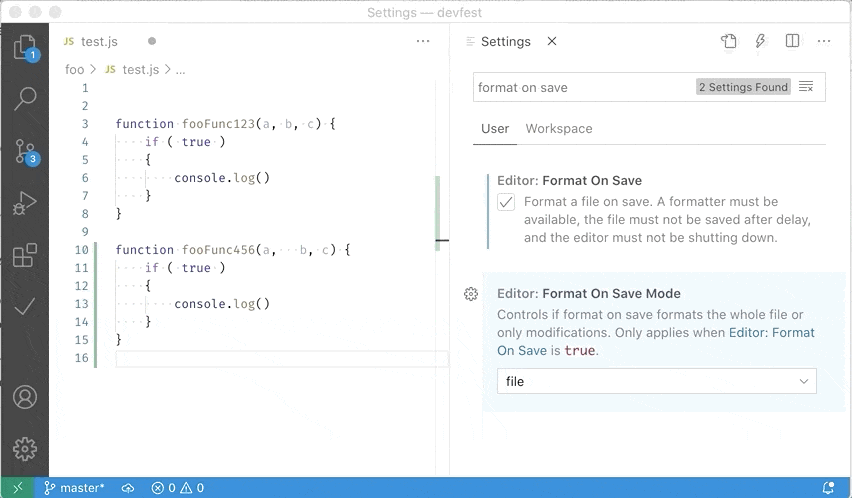Split the Settings editor to the right
The width and height of the screenshot is (852, 498).
click(x=792, y=42)
